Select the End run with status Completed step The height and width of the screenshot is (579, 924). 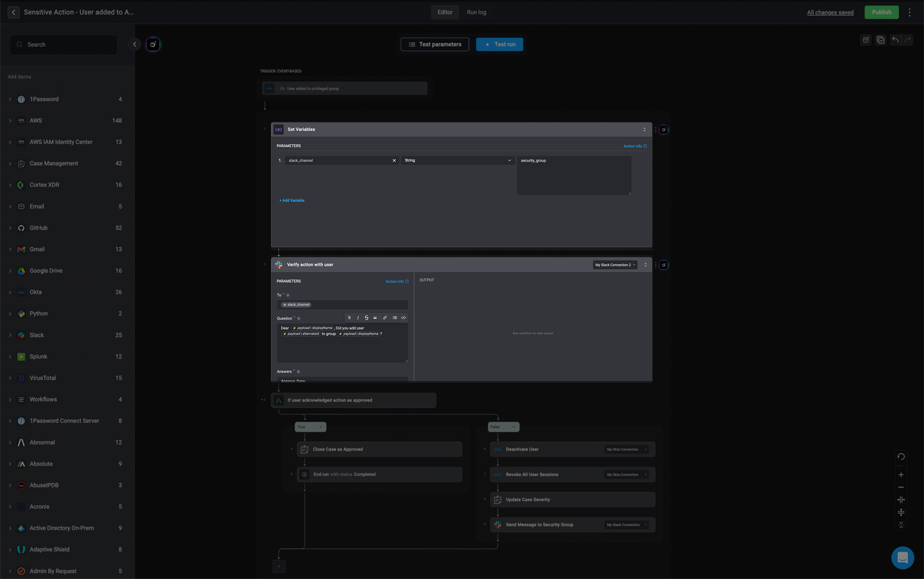[x=380, y=475]
